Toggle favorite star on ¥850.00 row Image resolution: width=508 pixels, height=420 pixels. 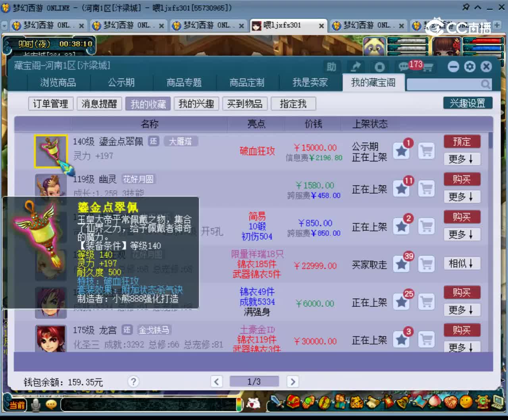(x=402, y=226)
